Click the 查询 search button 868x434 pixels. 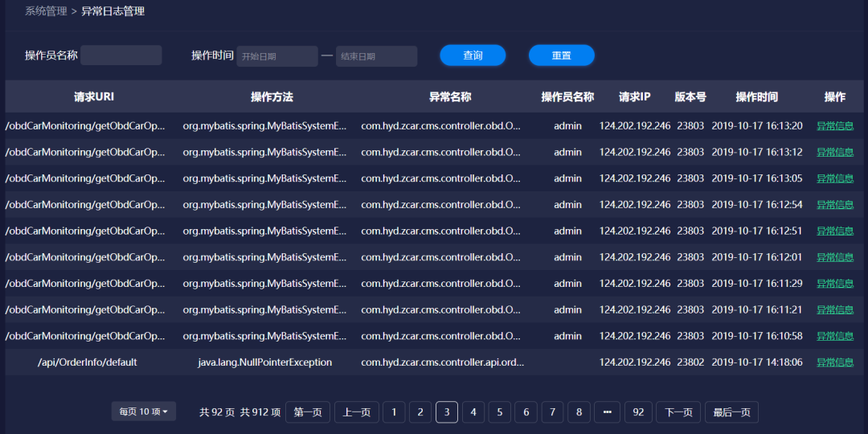coord(473,55)
